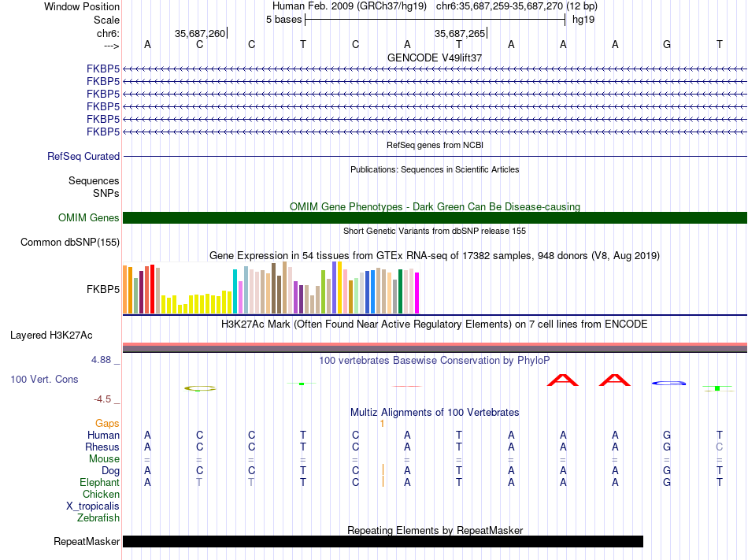Click the dark green bar in GTEx chart
This screenshot has width=748, height=560.
coord(400,291)
